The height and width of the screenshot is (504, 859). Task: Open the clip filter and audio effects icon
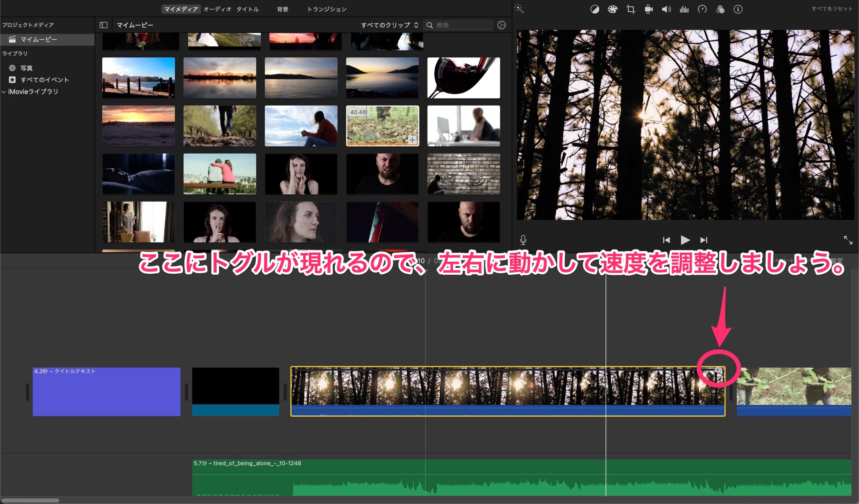pyautogui.click(x=720, y=9)
